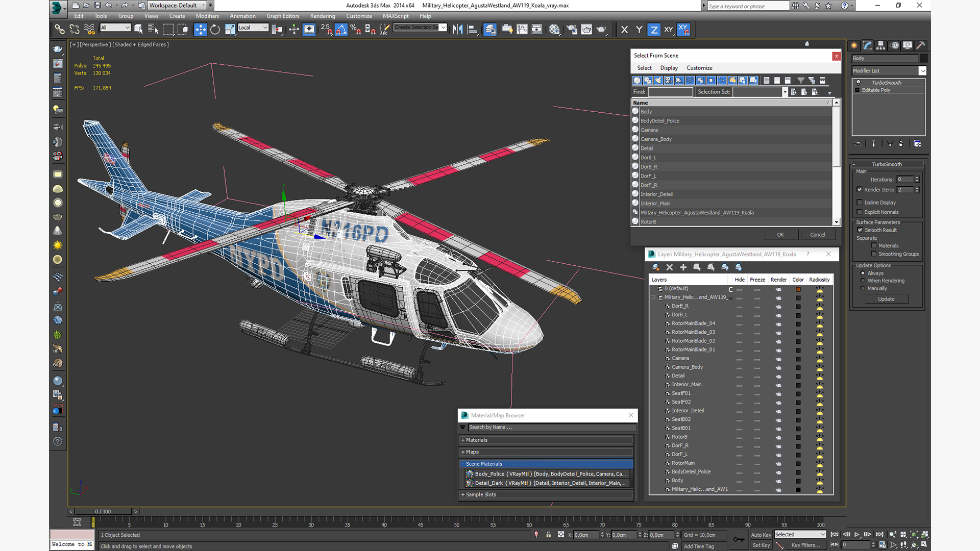This screenshot has height=551, width=980.
Task: Go to end of animation
Action: [879, 535]
